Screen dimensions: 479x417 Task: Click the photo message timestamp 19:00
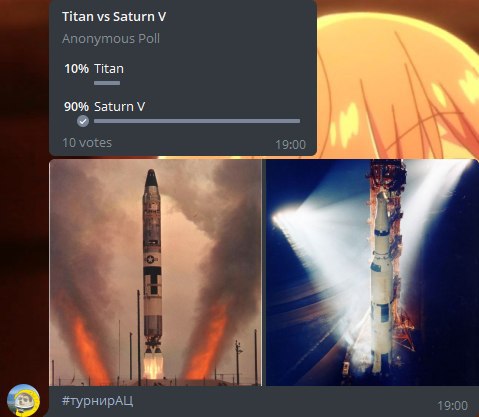pyautogui.click(x=452, y=406)
